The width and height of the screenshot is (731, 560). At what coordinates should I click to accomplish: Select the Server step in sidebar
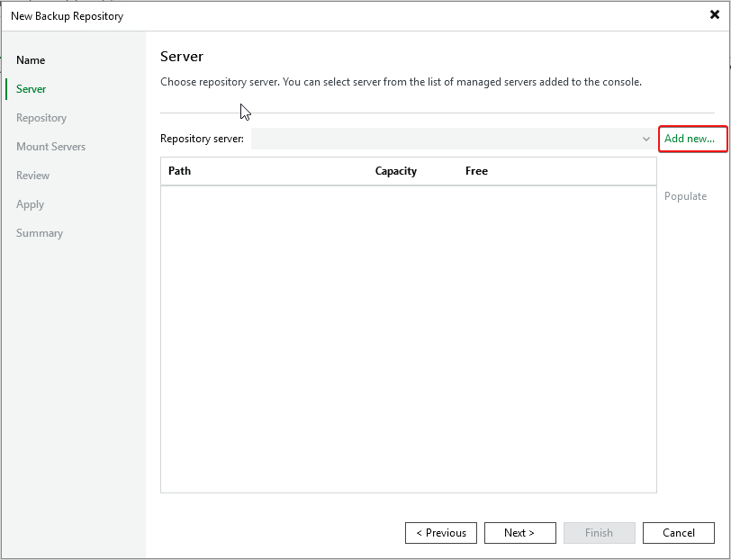click(32, 89)
